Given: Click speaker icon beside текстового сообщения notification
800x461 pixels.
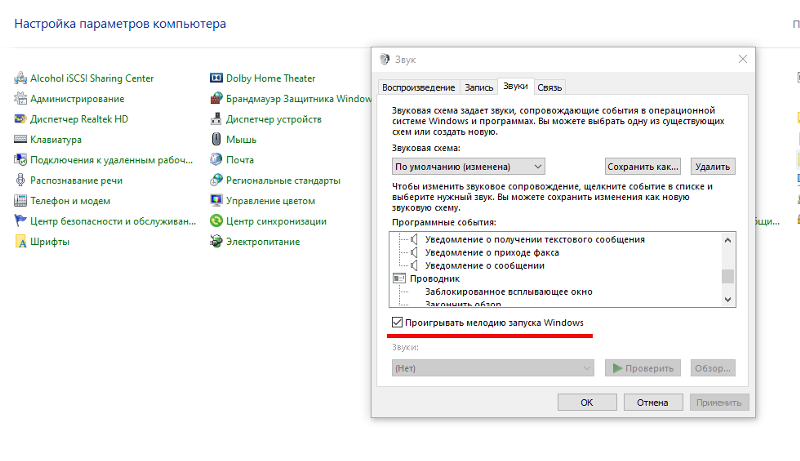Looking at the screenshot, I should coord(414,239).
